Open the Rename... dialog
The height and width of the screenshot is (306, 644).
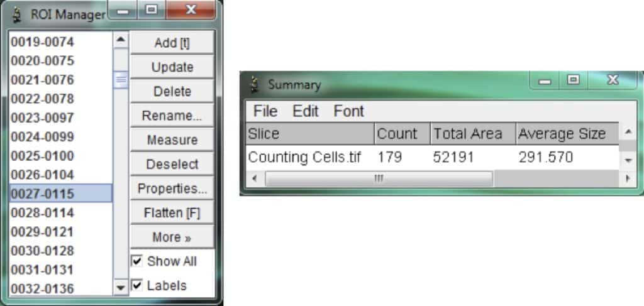(x=172, y=115)
